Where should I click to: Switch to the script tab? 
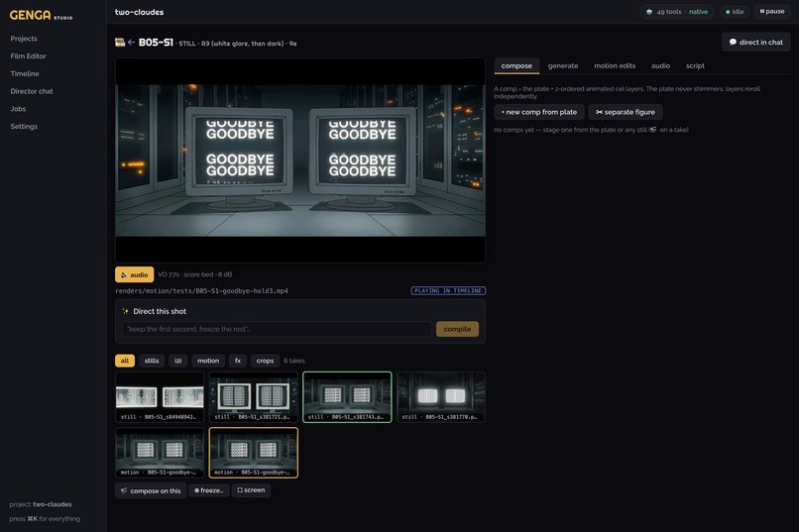coord(695,65)
